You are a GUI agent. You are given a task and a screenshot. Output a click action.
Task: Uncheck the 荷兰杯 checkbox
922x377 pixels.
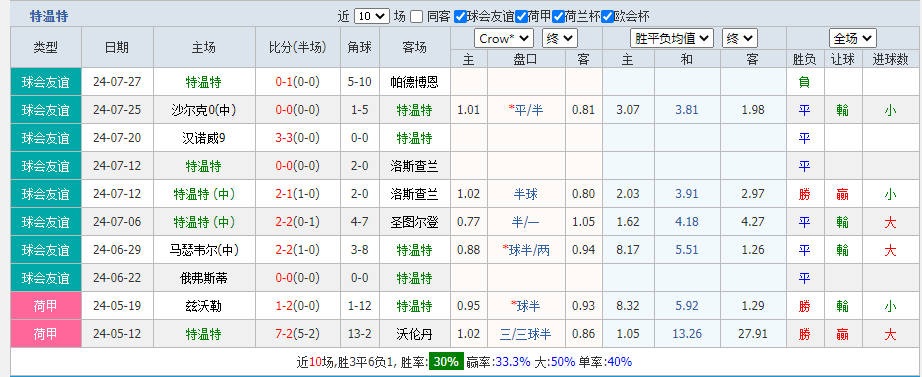pos(559,16)
